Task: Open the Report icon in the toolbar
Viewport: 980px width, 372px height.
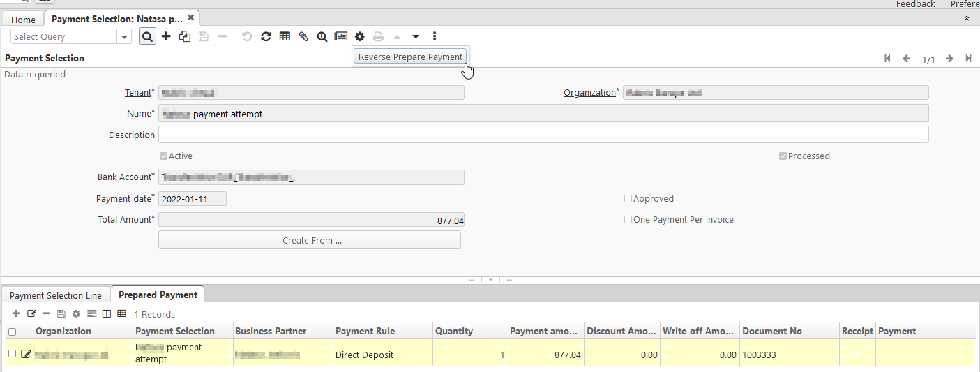Action: pos(340,36)
